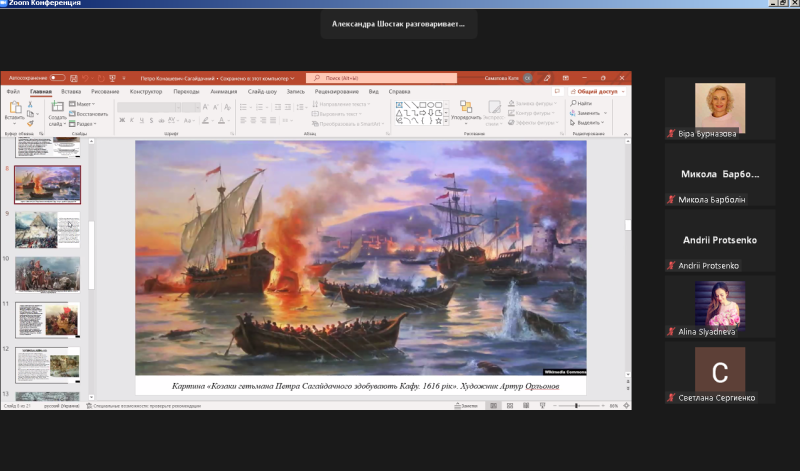The width and height of the screenshot is (800, 471).
Task: Open the Переходы tab
Action: [186, 92]
